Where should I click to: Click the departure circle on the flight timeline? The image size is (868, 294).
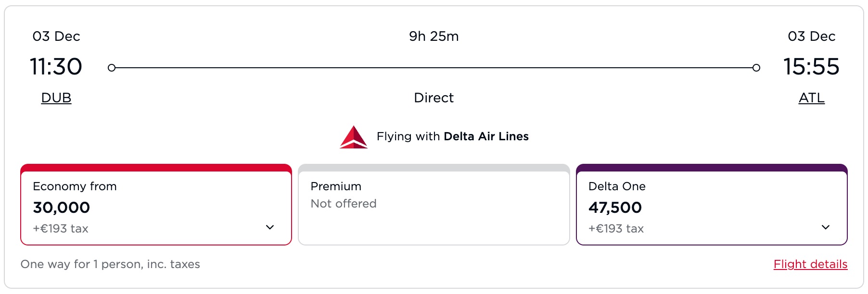pyautogui.click(x=112, y=67)
